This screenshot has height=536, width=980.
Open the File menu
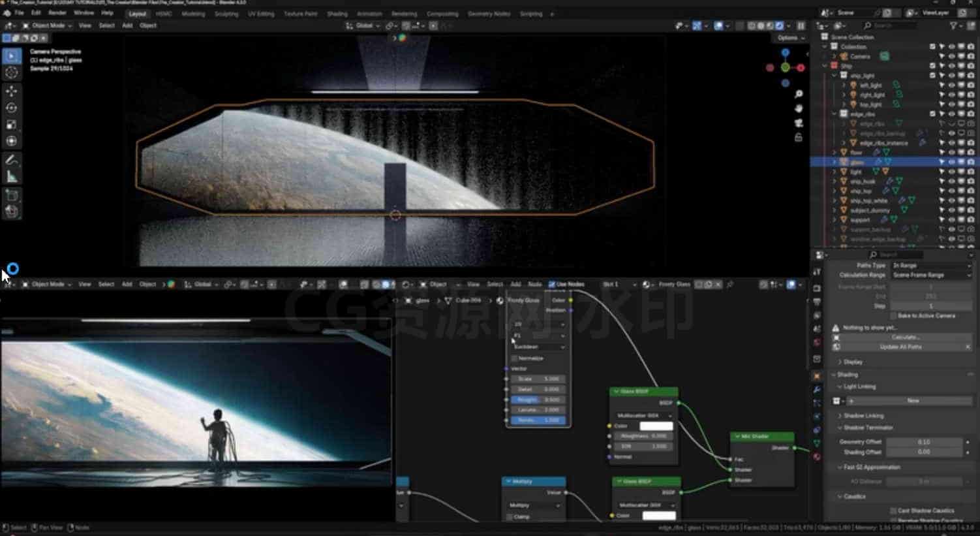click(19, 13)
